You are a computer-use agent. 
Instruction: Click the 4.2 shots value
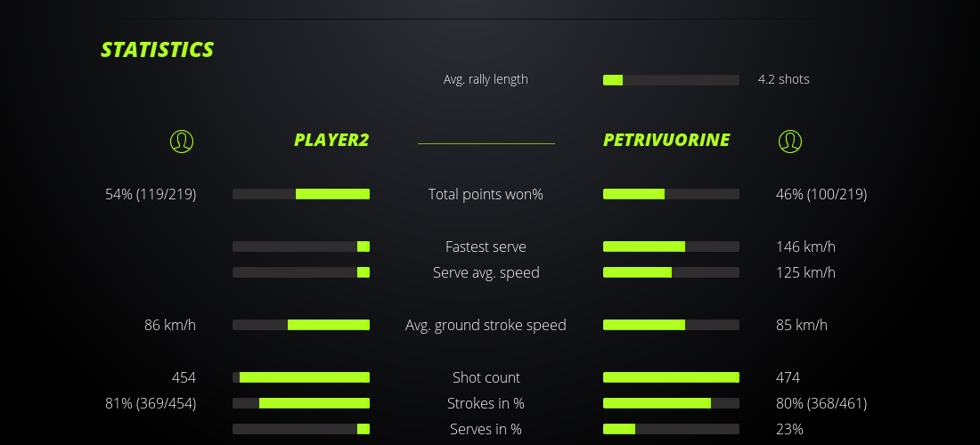pos(783,79)
